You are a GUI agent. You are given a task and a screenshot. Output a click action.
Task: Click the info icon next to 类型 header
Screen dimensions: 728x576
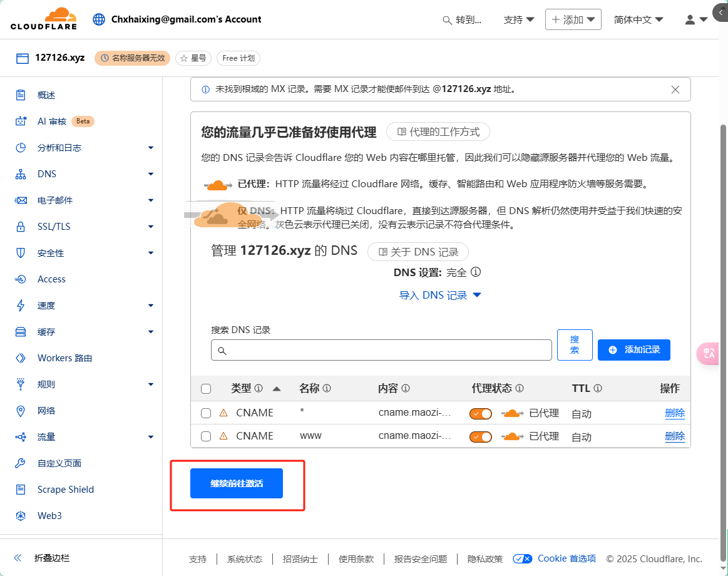259,388
